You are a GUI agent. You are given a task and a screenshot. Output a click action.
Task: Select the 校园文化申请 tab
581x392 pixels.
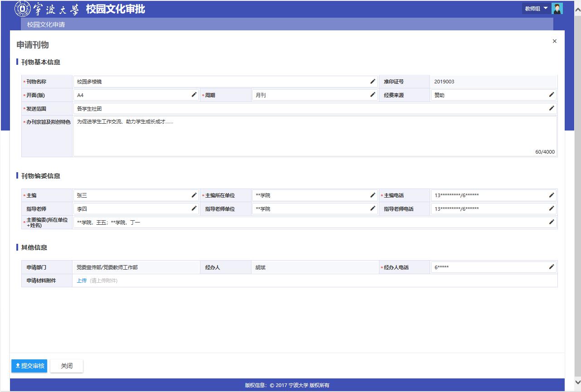(x=46, y=24)
